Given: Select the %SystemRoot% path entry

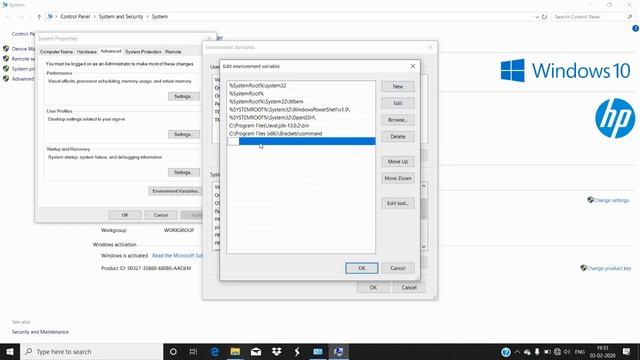Looking at the screenshot, I should point(301,93).
